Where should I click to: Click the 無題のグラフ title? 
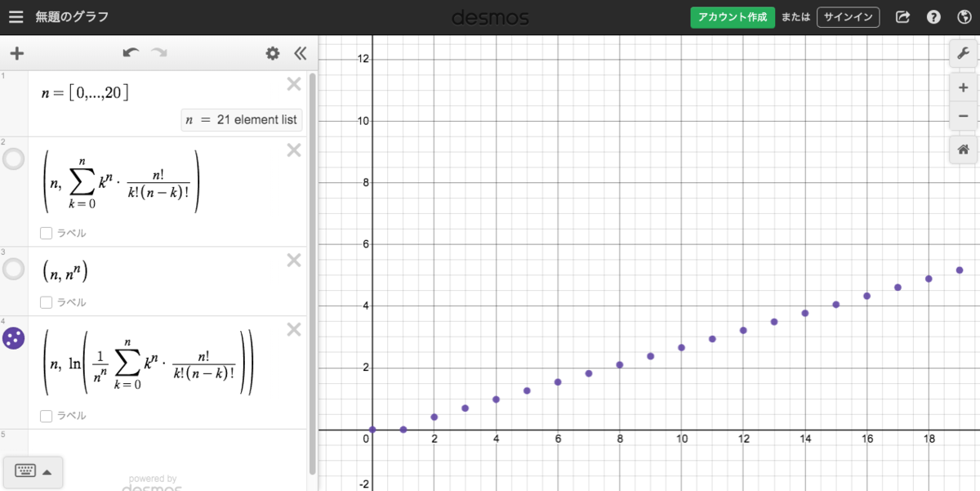pos(72,17)
